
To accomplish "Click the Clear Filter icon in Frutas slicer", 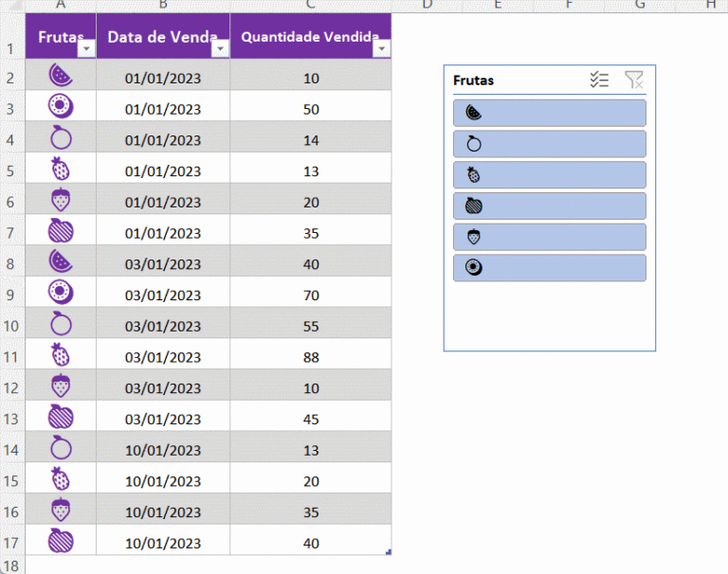I will (634, 81).
